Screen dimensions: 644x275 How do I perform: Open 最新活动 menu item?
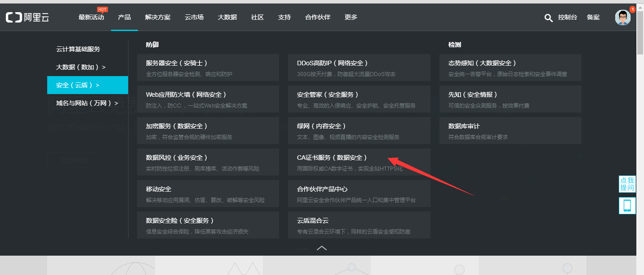pos(91,17)
